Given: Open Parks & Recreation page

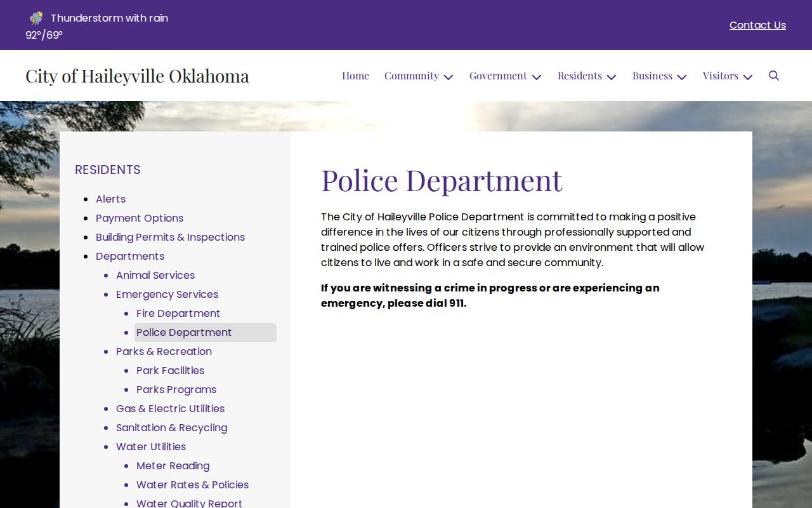Looking at the screenshot, I should pos(164,351).
